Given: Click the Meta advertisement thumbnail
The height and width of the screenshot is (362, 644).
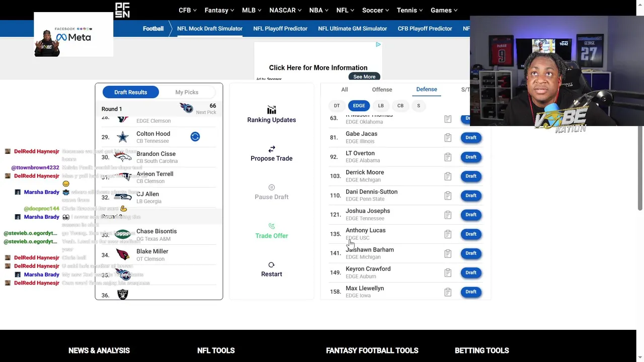Looking at the screenshot, I should pos(73,34).
